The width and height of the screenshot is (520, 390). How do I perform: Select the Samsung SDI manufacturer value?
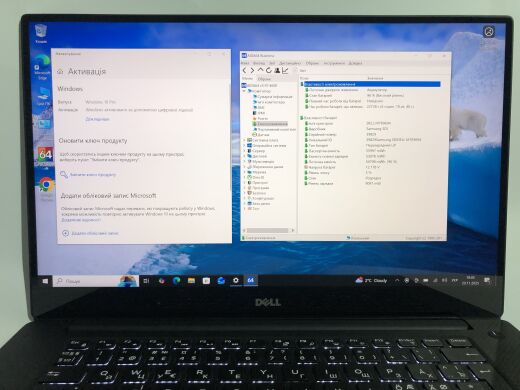(x=377, y=129)
